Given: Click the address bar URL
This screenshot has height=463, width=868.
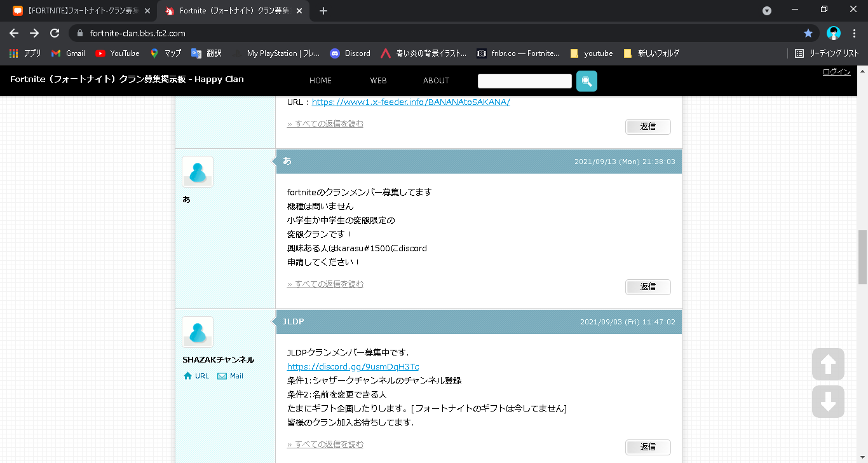Looking at the screenshot, I should click(x=138, y=33).
